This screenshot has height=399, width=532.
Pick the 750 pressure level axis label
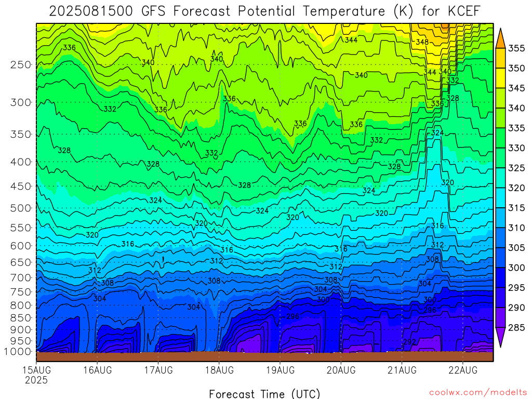[21, 292]
